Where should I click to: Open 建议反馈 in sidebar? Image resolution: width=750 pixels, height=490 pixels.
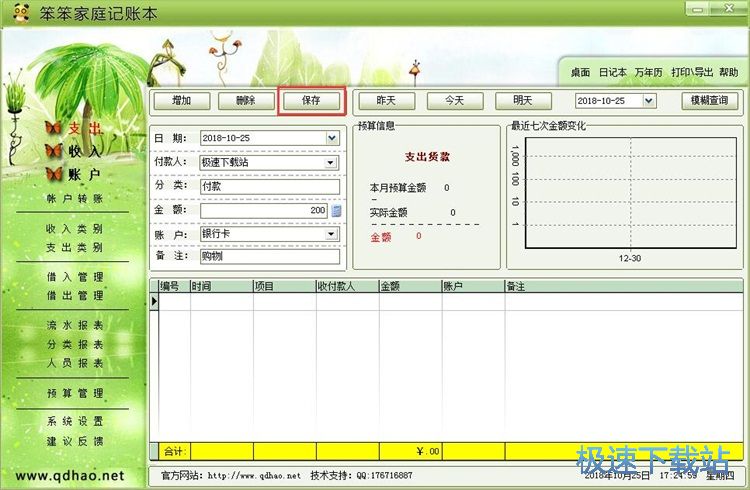pyautogui.click(x=75, y=441)
